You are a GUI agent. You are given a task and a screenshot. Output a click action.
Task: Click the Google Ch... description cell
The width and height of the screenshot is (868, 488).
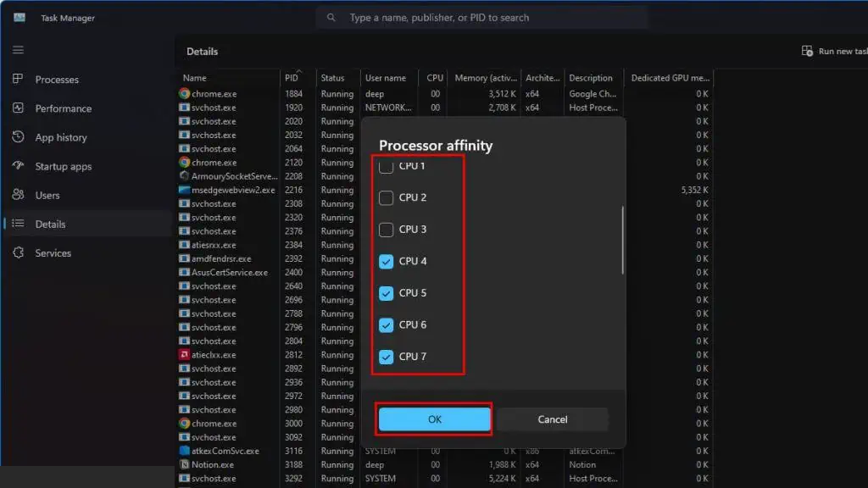(x=593, y=93)
